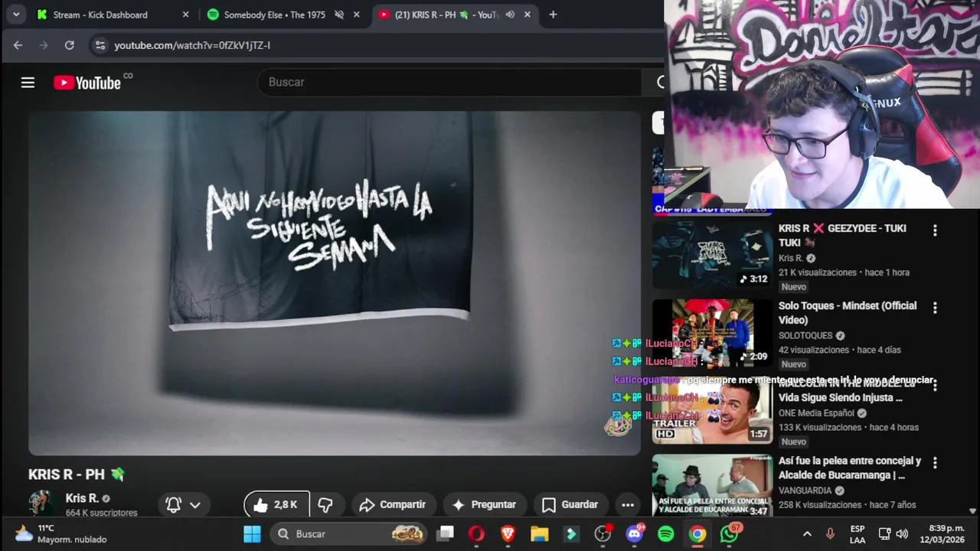
Task: Click the browser back arrow
Action: [18, 45]
